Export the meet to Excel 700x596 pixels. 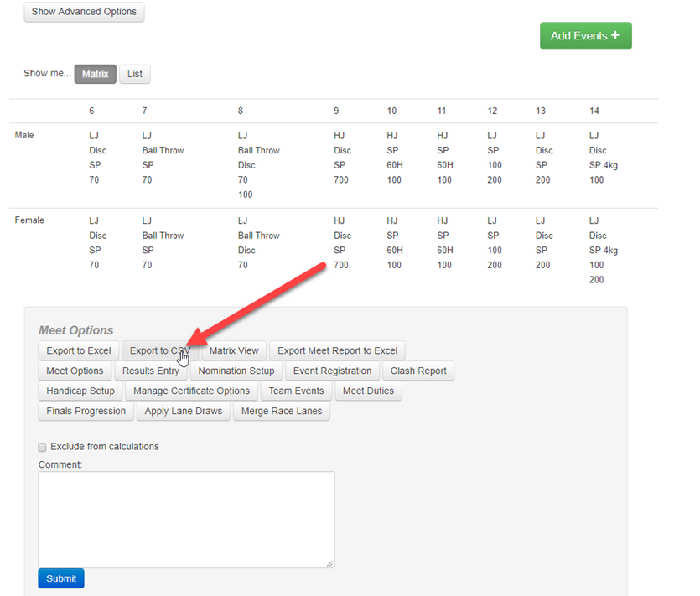[x=78, y=350]
